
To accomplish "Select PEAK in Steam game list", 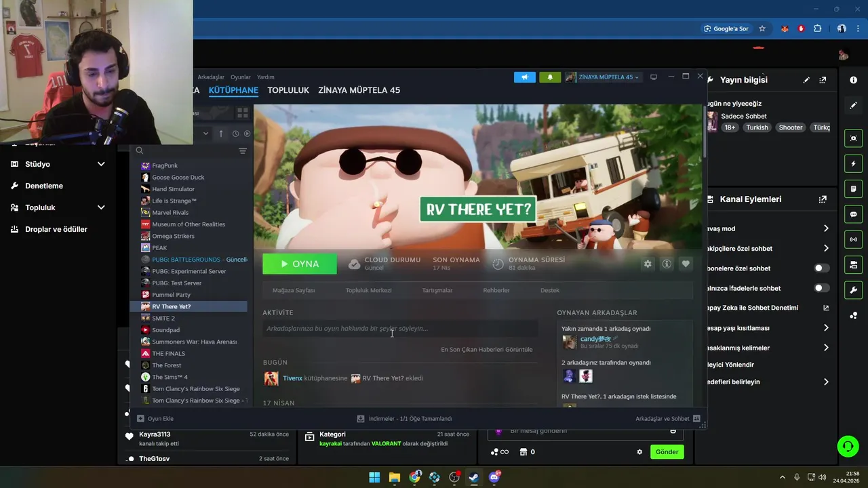I will click(x=159, y=248).
